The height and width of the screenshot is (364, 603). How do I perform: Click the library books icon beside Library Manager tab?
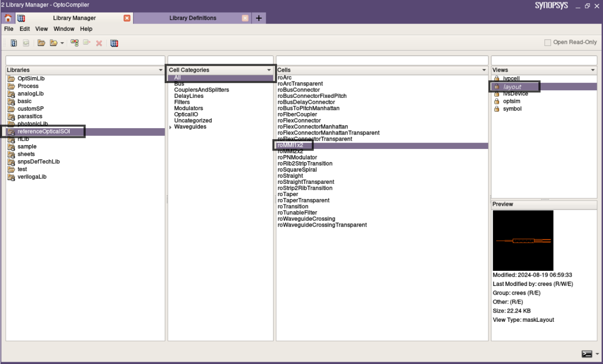21,18
